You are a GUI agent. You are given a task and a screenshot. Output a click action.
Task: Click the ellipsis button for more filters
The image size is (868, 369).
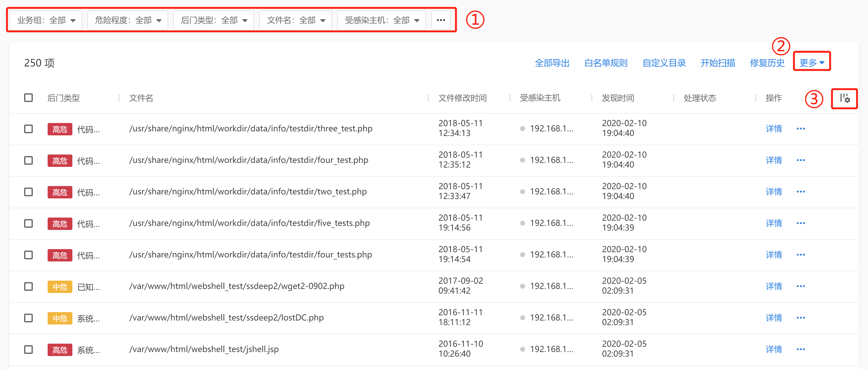pyautogui.click(x=440, y=20)
